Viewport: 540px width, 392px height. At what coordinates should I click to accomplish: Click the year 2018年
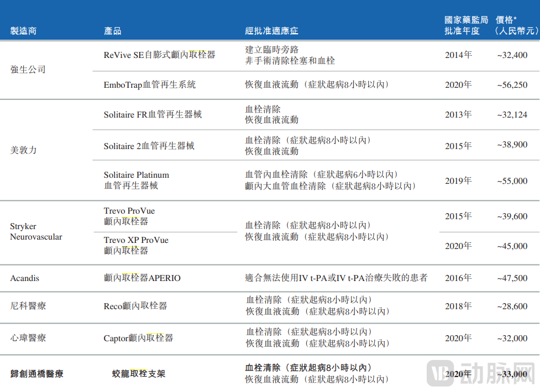[458, 306]
